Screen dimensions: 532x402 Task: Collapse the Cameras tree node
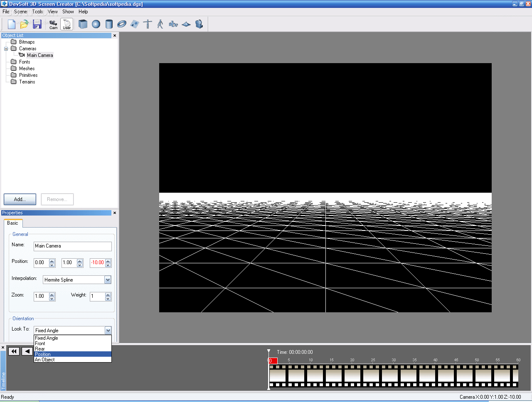(6, 49)
